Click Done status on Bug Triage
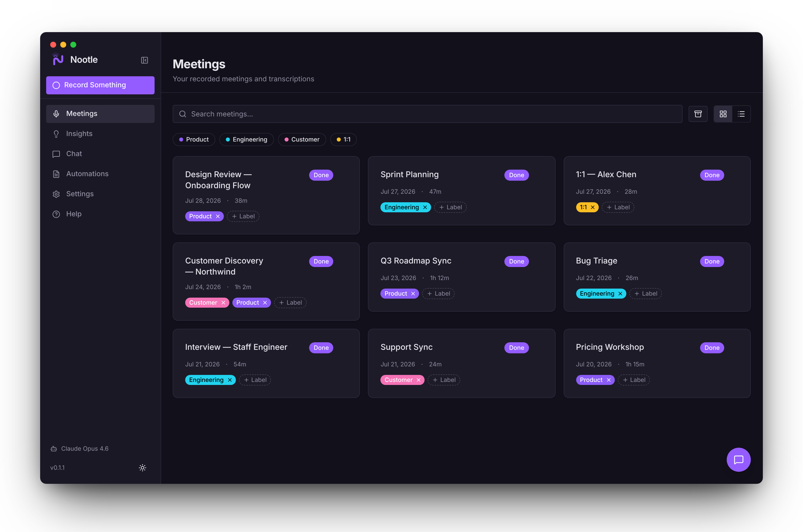Viewport: 803px width, 532px height. (x=712, y=261)
